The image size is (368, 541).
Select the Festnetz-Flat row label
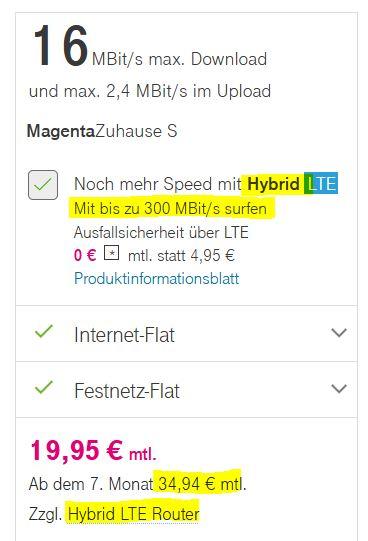[127, 391]
